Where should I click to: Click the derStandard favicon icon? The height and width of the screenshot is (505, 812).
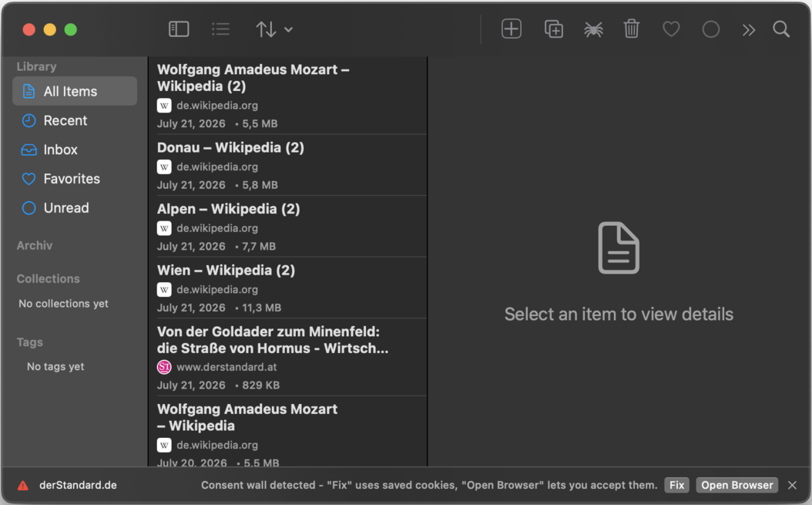point(164,367)
